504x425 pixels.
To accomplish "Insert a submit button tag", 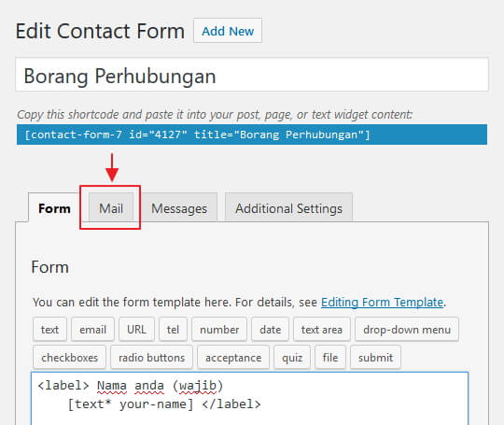I will 375,357.
